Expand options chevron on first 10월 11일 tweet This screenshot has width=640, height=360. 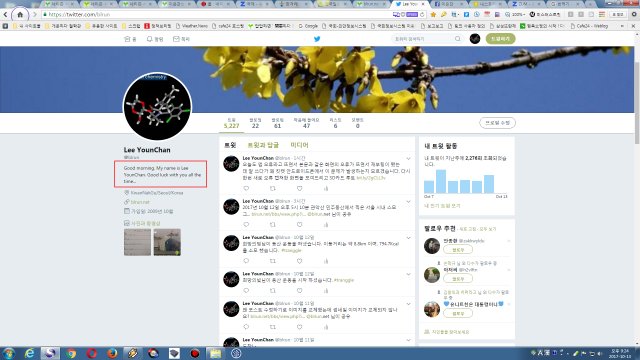click(408, 304)
